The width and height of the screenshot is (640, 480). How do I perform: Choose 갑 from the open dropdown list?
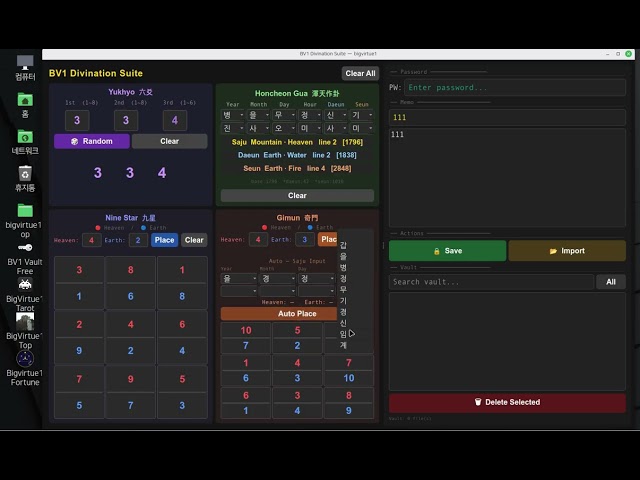(343, 245)
